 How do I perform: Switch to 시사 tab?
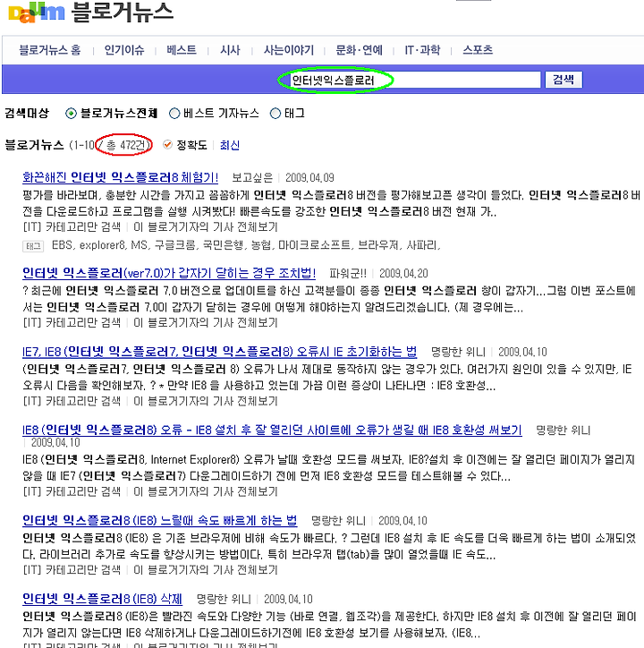[x=230, y=50]
